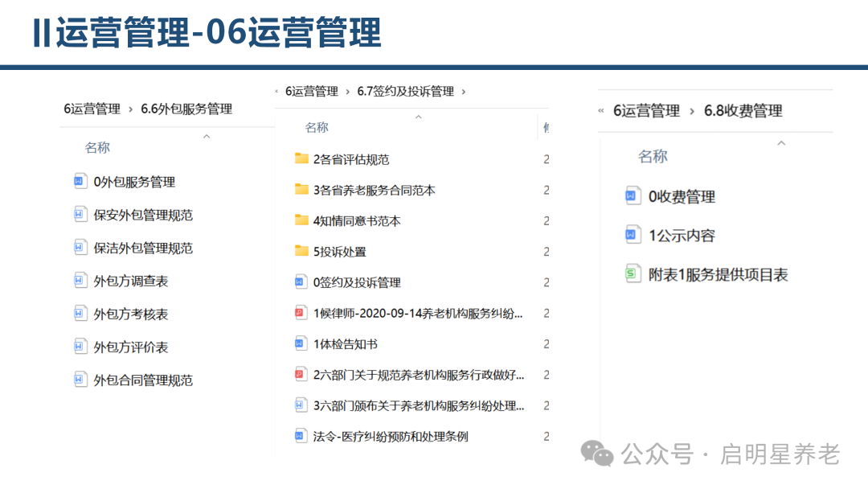Screen dimensions: 868x489
Task: Click the spreadsheet icon of 附表1服务提供项目表
Action: (x=633, y=274)
